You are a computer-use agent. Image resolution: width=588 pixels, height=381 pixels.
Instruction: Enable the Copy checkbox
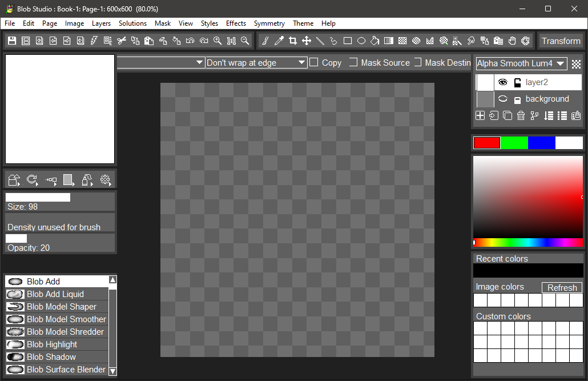(313, 62)
